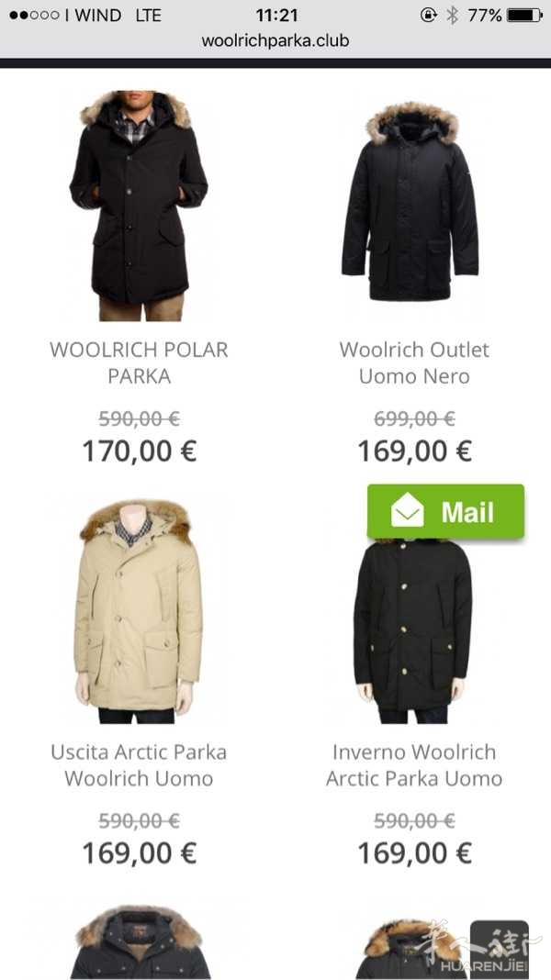Tap the 11:21 clock in status bar
551x980 pixels.
(275, 15)
